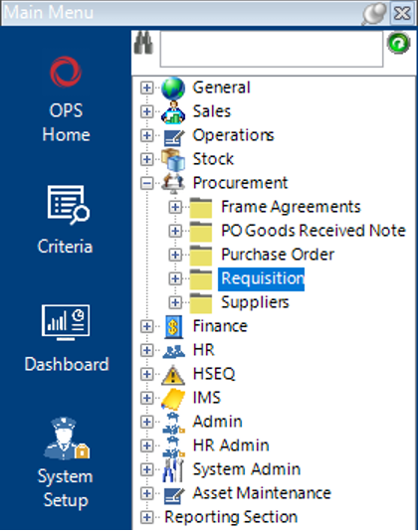Click the HSEQ warning triangle icon
The width and height of the screenshot is (419, 532).
click(173, 375)
